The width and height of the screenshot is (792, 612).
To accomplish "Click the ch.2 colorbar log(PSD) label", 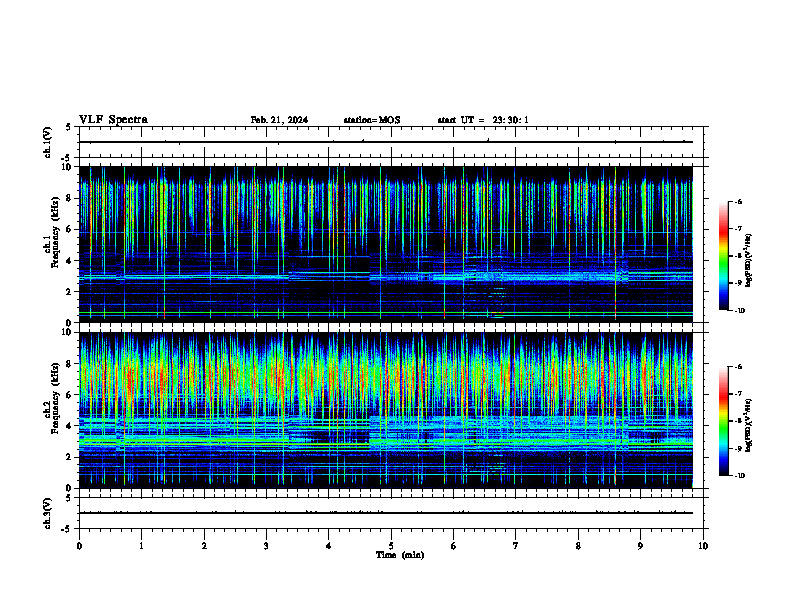I will coord(749,426).
